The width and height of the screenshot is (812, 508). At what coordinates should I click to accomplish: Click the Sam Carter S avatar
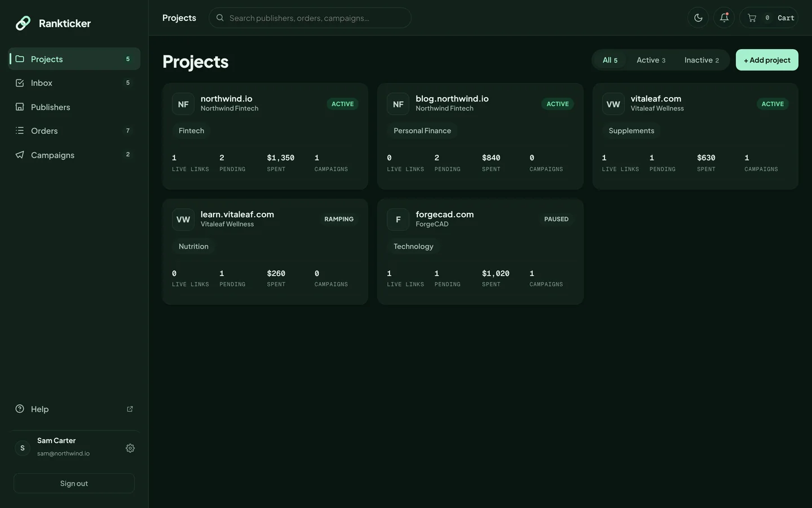pyautogui.click(x=23, y=448)
